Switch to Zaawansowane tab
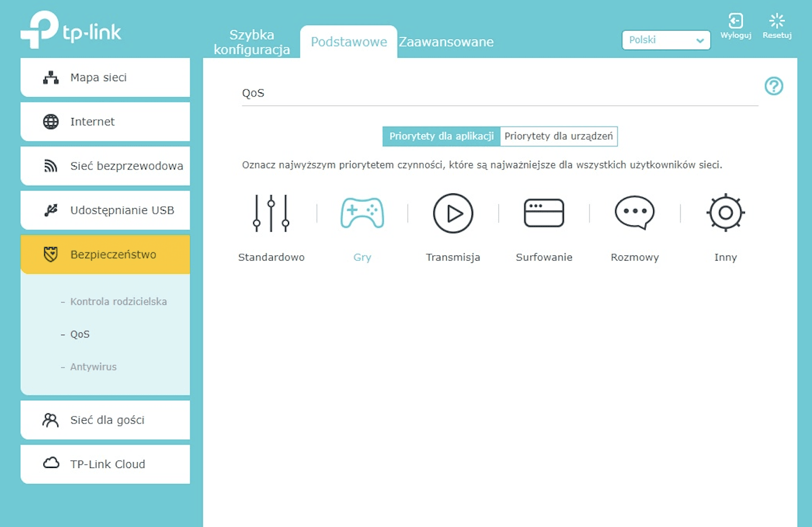Image resolution: width=812 pixels, height=527 pixels. [446, 42]
